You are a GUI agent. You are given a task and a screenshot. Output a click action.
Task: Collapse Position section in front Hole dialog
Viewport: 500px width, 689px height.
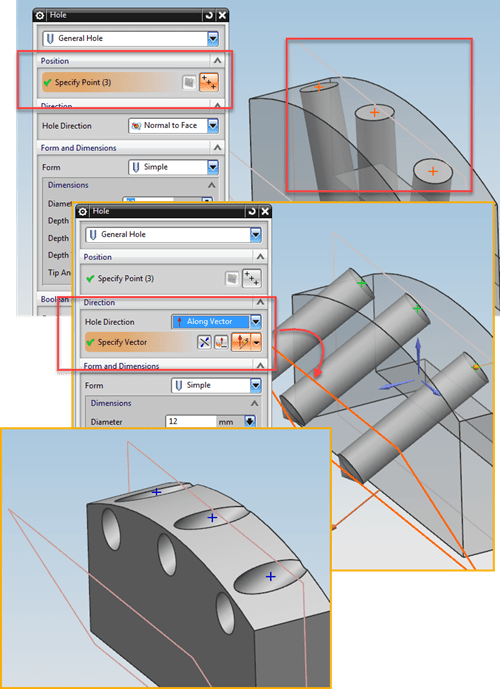pos(260,257)
